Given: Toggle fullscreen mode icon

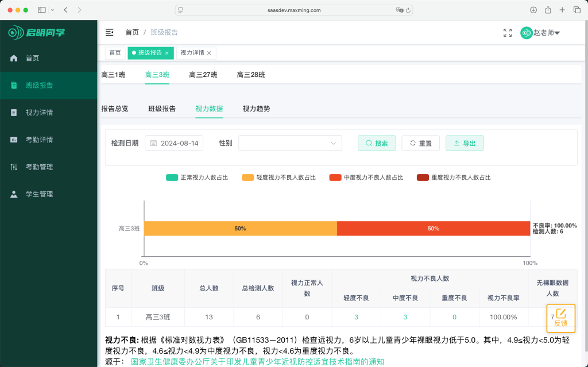Looking at the screenshot, I should pyautogui.click(x=507, y=33).
